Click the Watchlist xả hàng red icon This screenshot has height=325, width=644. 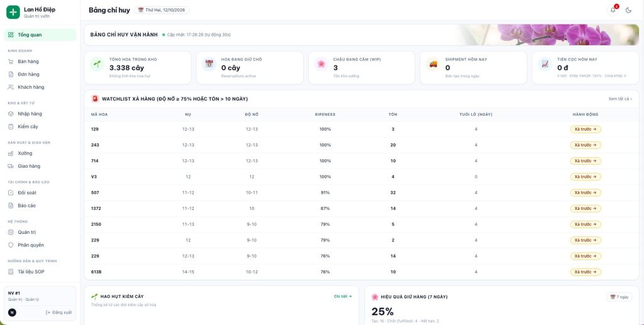tap(95, 99)
